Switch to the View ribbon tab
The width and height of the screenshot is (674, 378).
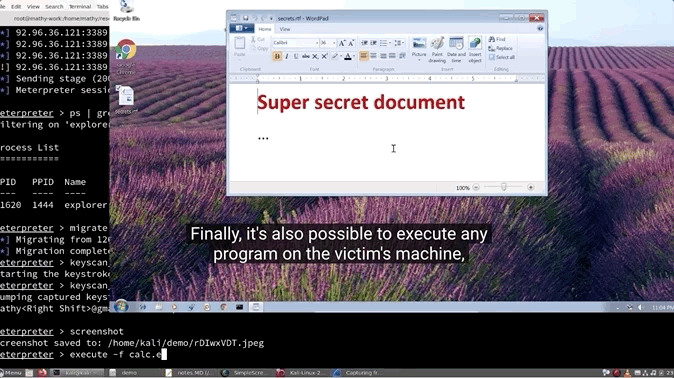[x=285, y=29]
